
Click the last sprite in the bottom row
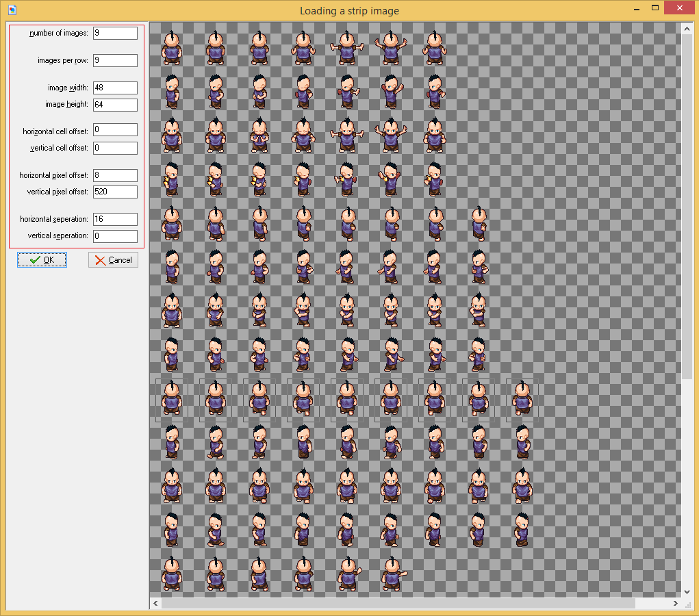[394, 574]
